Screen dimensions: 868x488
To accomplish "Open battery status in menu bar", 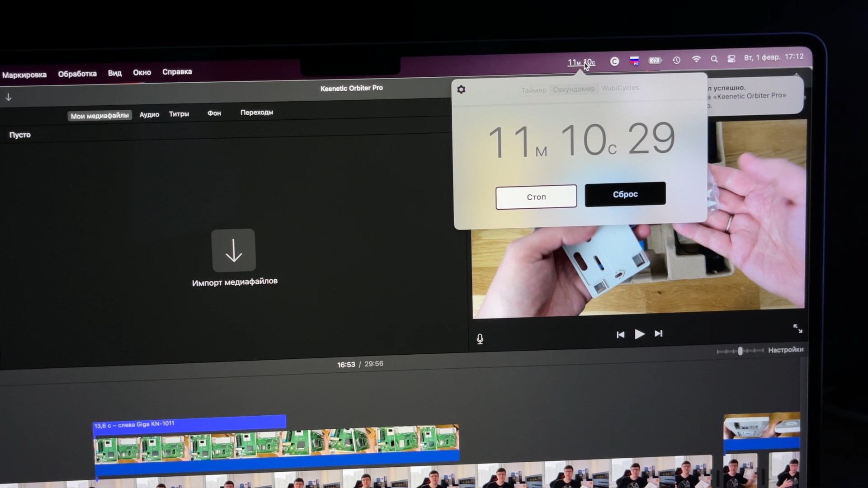I will point(655,60).
